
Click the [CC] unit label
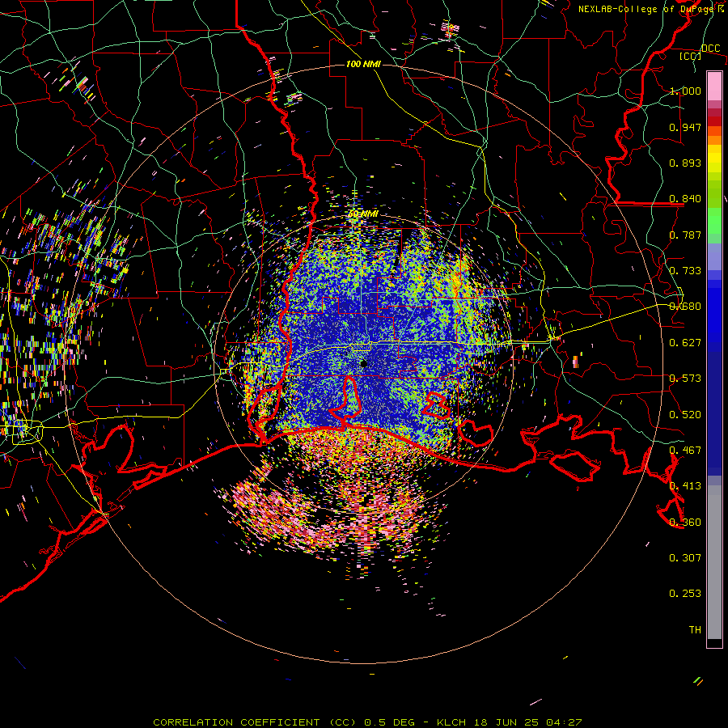pos(690,56)
